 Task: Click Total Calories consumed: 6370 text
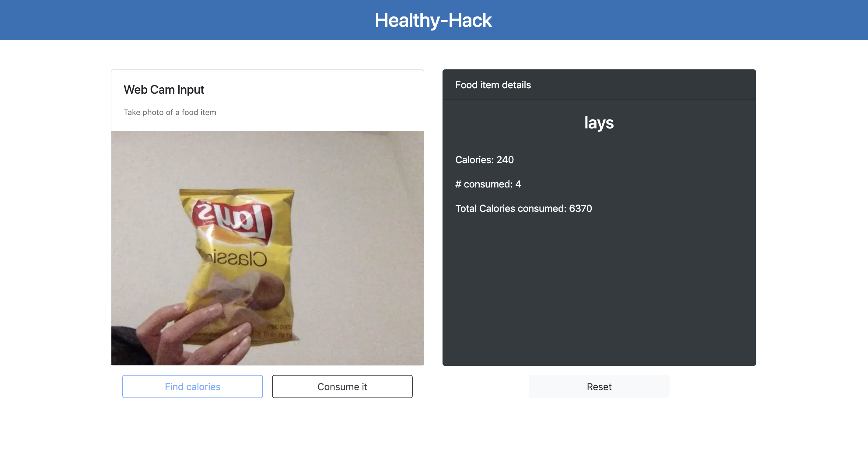click(x=523, y=208)
